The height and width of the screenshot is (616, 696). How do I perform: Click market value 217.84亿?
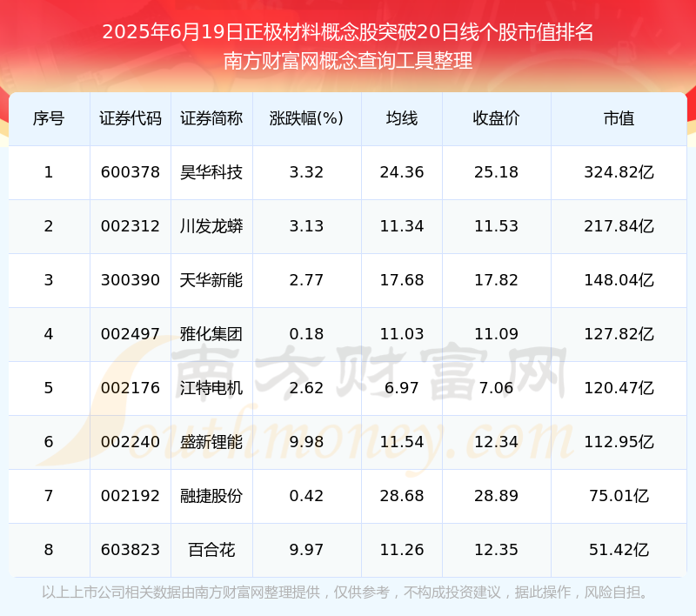619,226
